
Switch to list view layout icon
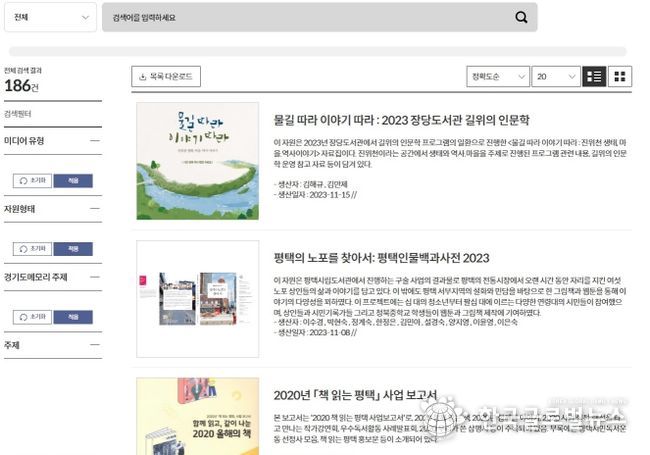pos(594,76)
